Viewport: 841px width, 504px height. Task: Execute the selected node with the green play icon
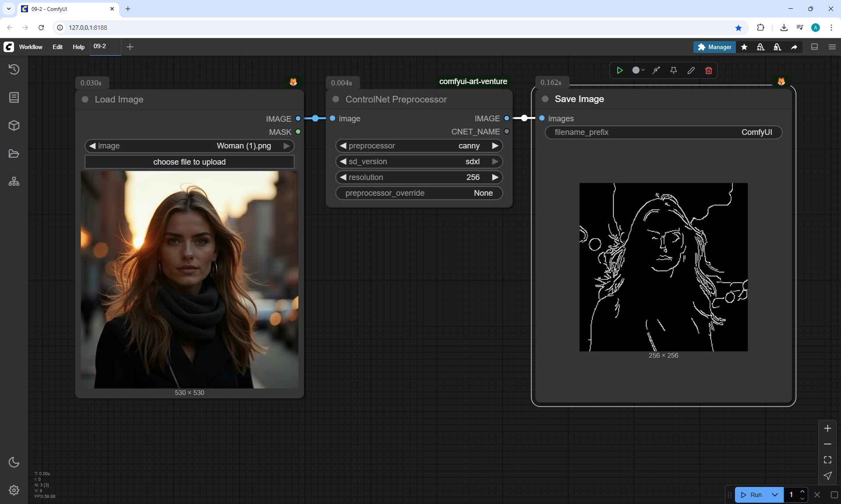619,70
